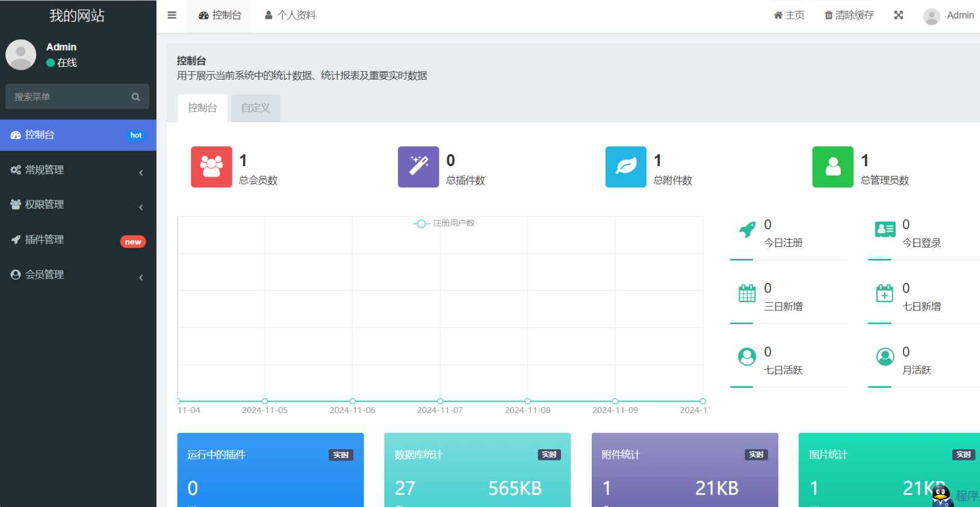Open the 附件统计 card
Image resolution: width=980 pixels, height=507 pixels.
click(685, 470)
